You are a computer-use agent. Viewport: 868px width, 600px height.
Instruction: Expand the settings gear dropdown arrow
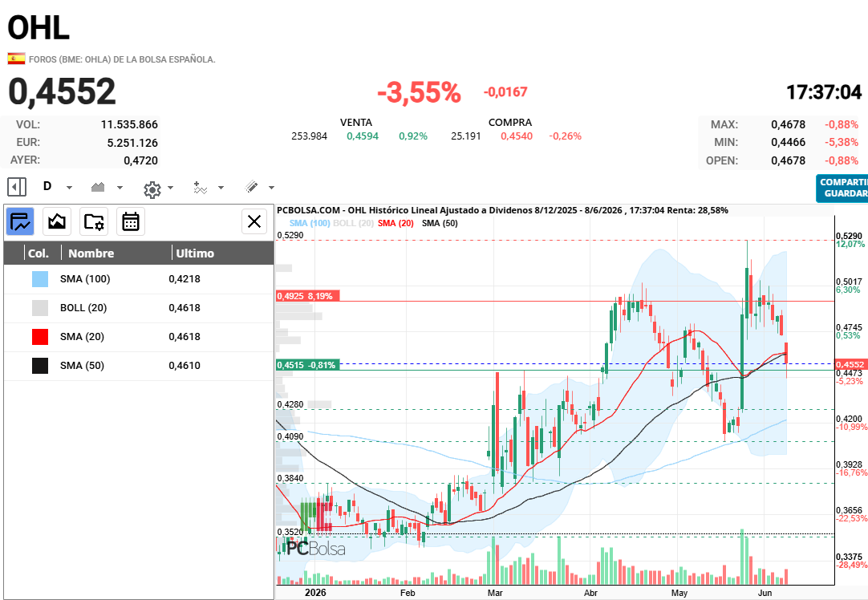click(x=171, y=188)
